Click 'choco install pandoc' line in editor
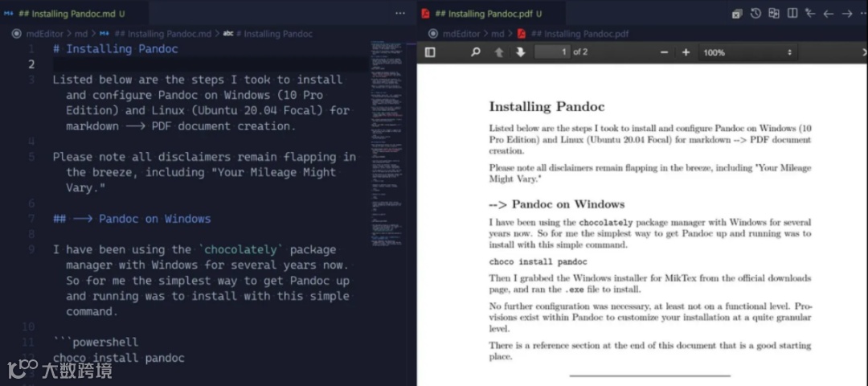Screen dimensions: 868x386 click(x=118, y=358)
